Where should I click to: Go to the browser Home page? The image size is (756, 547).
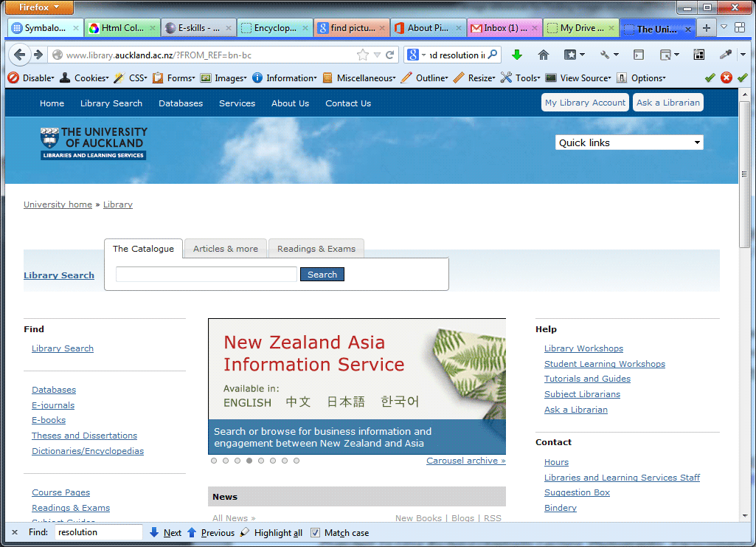click(544, 55)
